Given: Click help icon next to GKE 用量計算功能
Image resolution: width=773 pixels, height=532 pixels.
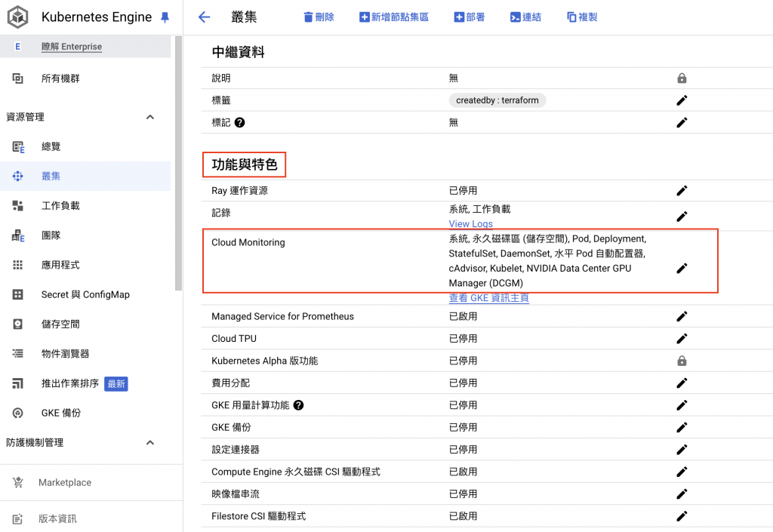Looking at the screenshot, I should [x=298, y=405].
